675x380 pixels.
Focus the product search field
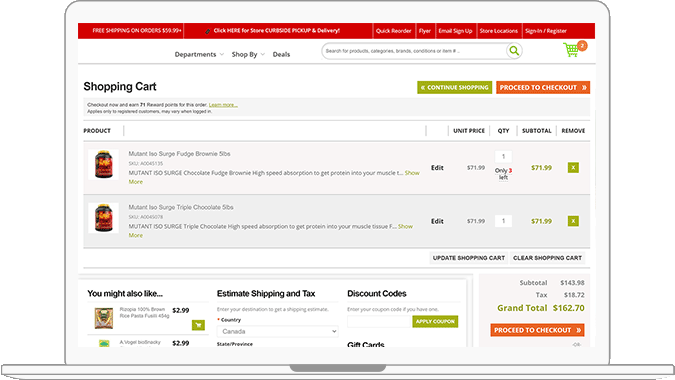point(413,51)
